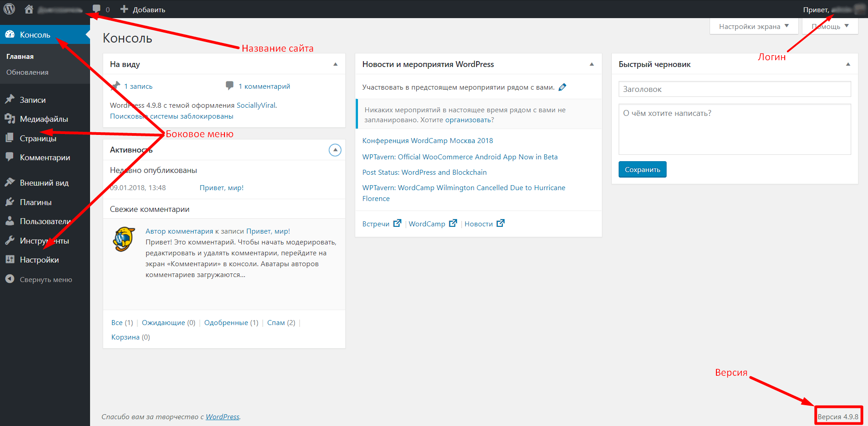Collapse Новости и мероприятия WordPress widget

[x=591, y=64]
